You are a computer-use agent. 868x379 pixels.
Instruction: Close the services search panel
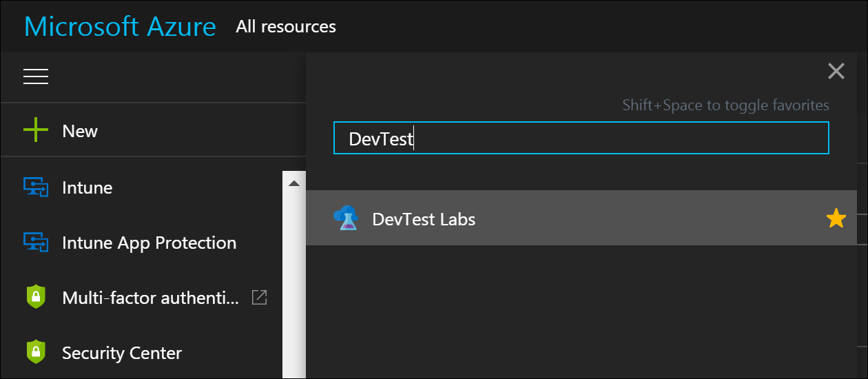pyautogui.click(x=836, y=71)
